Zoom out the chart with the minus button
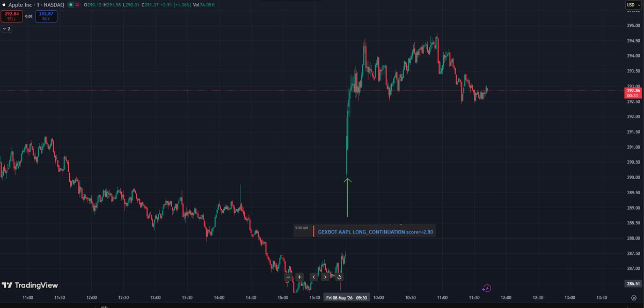The width and height of the screenshot is (644, 308). (288, 277)
